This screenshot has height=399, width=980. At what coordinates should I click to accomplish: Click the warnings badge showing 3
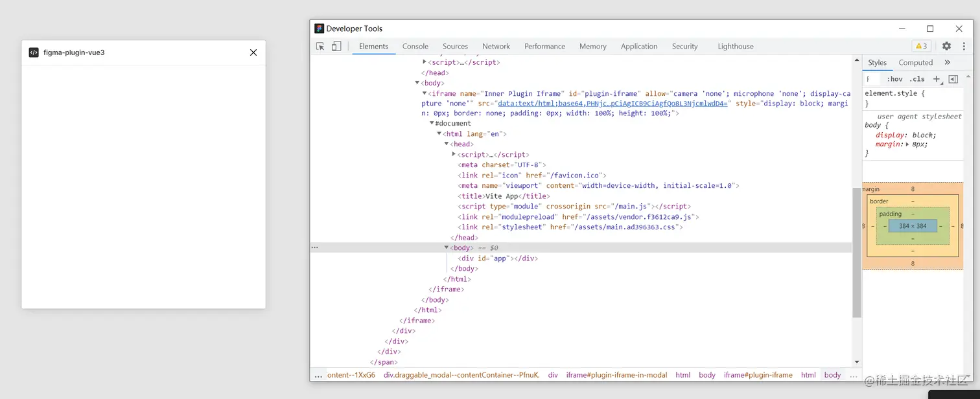click(x=921, y=46)
